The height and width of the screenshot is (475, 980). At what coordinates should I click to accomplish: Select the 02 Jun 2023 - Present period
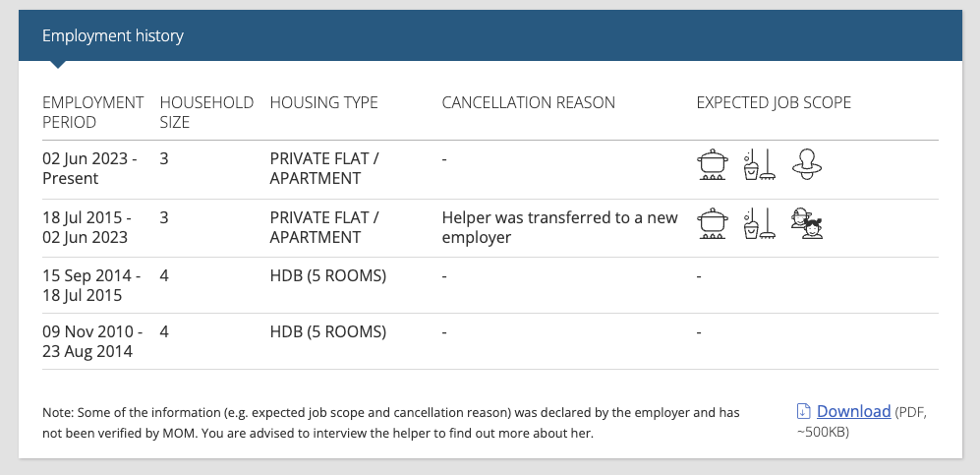click(x=90, y=168)
